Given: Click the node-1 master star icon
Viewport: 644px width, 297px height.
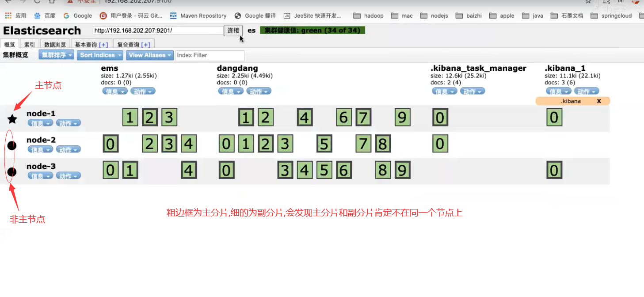Looking at the screenshot, I should 12,118.
